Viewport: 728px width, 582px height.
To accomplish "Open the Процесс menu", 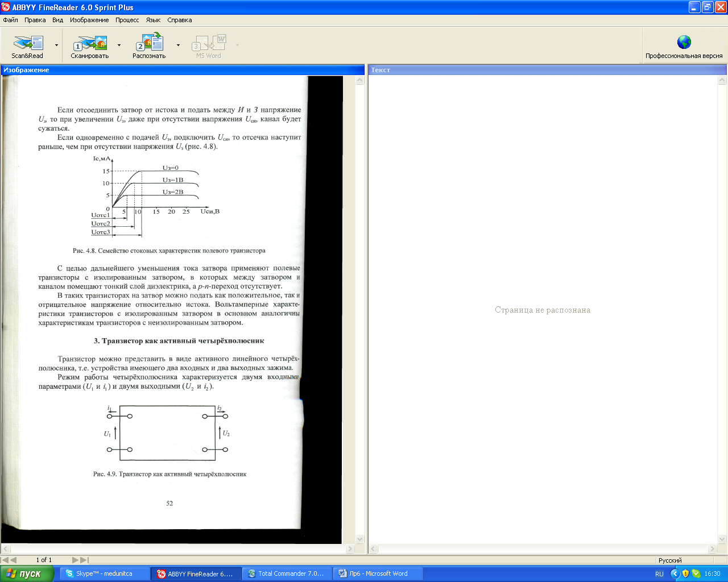I will coord(127,20).
